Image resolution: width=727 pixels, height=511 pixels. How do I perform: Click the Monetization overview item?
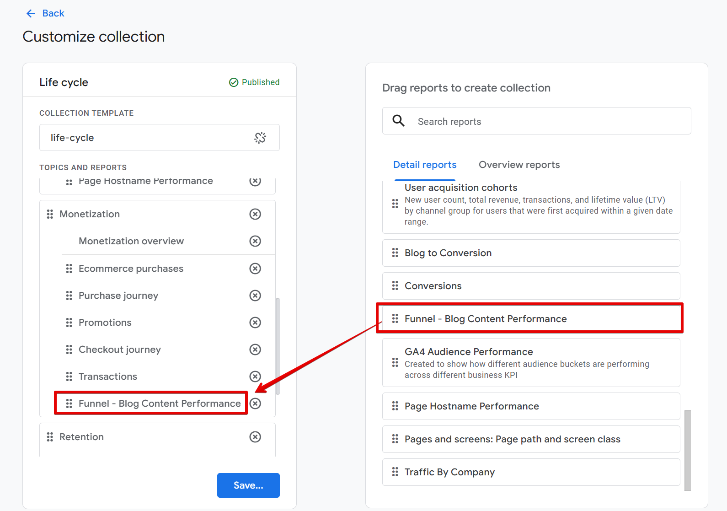[131, 241]
